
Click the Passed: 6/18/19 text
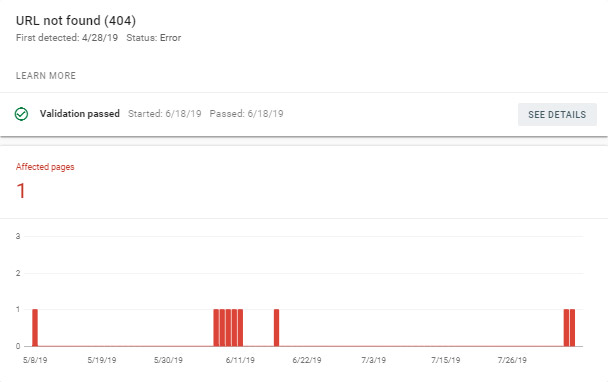pyautogui.click(x=246, y=114)
